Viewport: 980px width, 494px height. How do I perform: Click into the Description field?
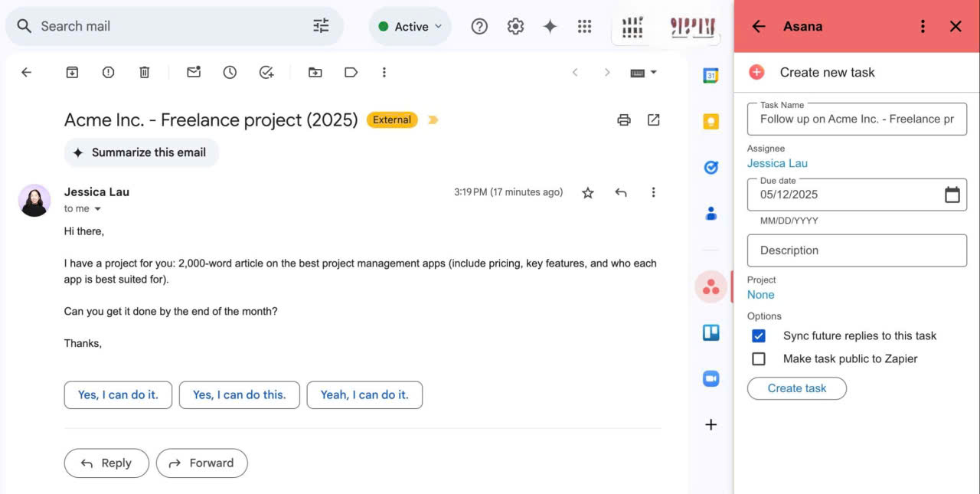pos(856,250)
